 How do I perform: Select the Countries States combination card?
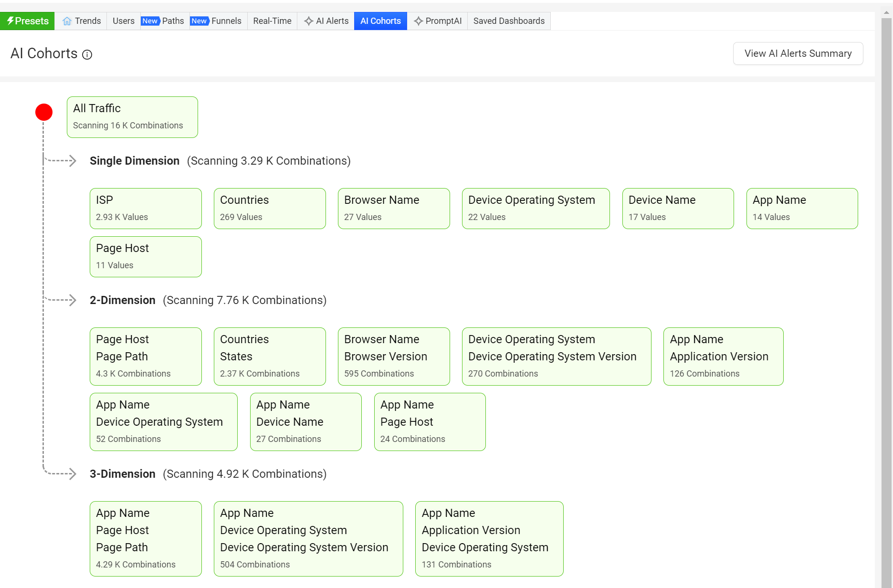tap(270, 356)
